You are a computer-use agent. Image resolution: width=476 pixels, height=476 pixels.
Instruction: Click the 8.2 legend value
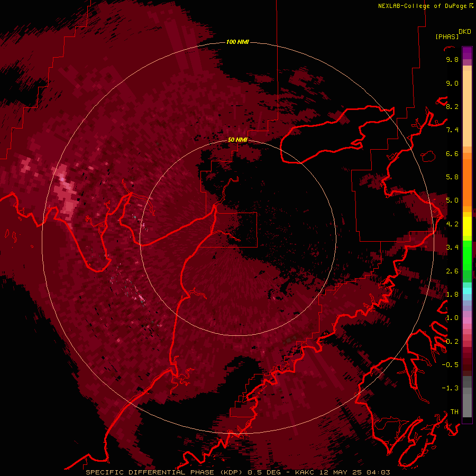coord(452,106)
